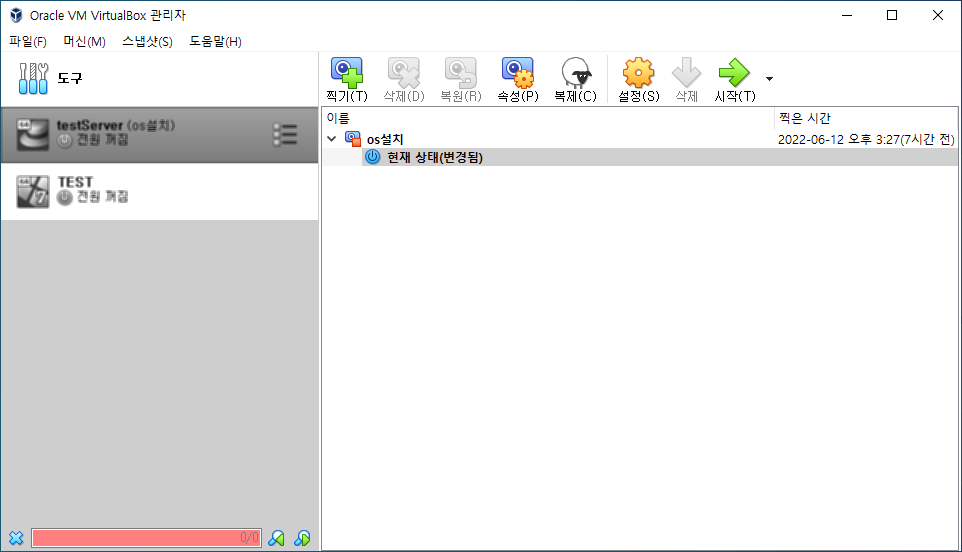Screen dimensions: 962x552
Task: Sort by the 이름 column header
Action: (548, 118)
